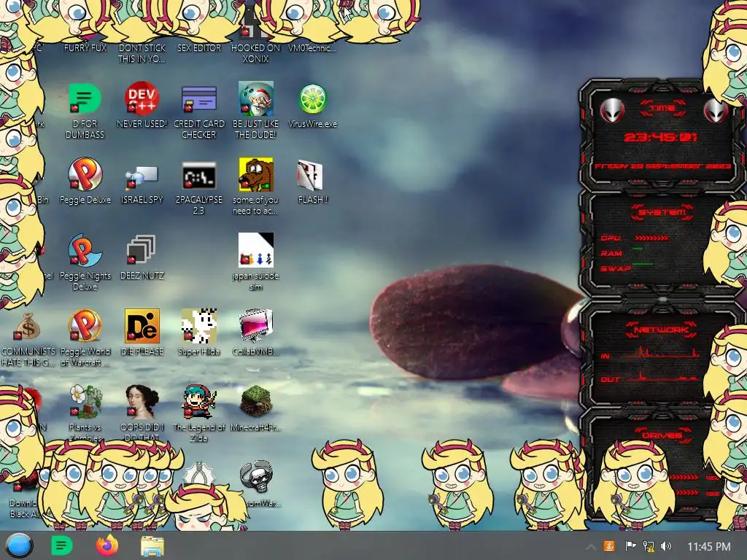Click the SYSTEM widget heading
This screenshot has height=560, width=747.
point(662,212)
